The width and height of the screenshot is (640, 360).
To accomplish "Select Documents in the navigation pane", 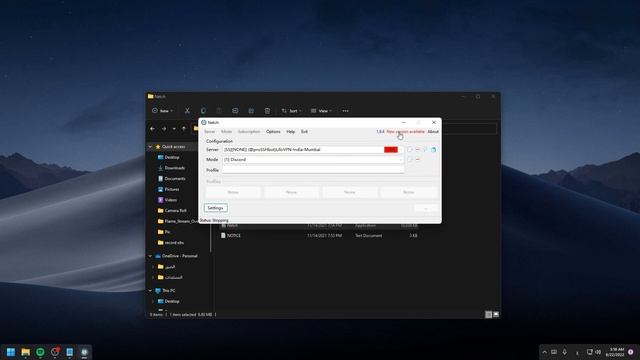I will 175,178.
